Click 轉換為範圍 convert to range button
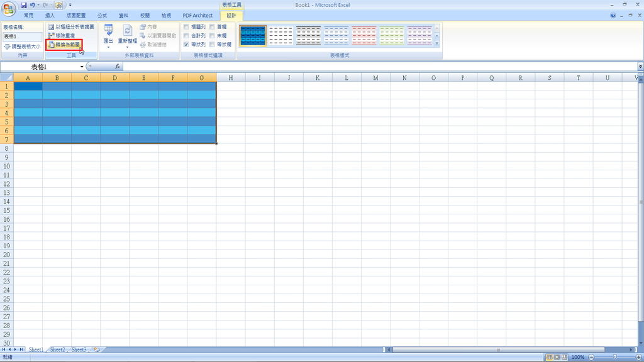 (64, 45)
